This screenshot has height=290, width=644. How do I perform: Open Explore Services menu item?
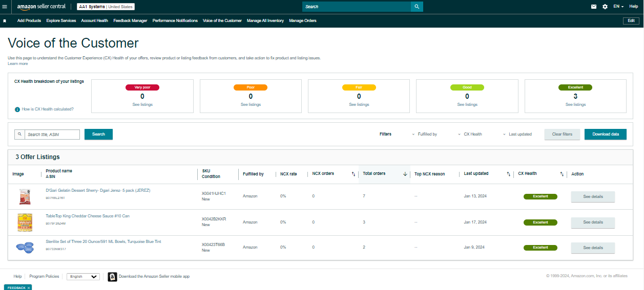[x=61, y=21]
